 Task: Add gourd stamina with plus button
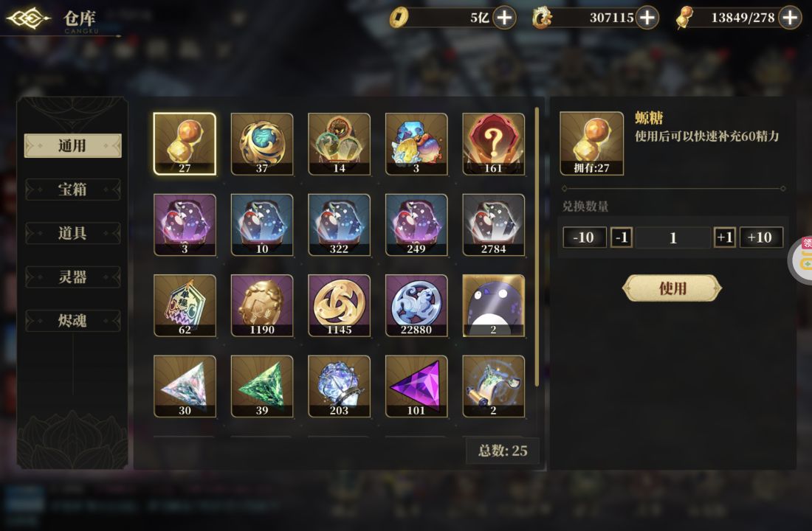point(790,18)
